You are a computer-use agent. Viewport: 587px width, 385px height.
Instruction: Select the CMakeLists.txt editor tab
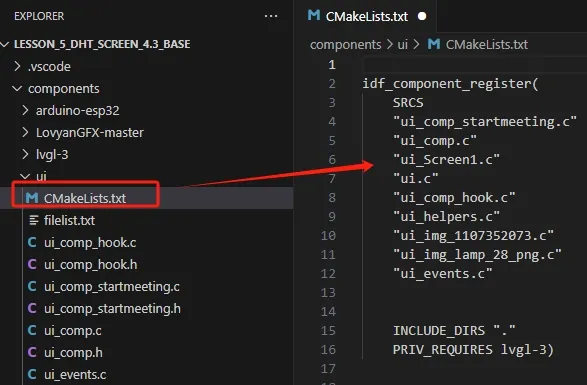click(366, 16)
